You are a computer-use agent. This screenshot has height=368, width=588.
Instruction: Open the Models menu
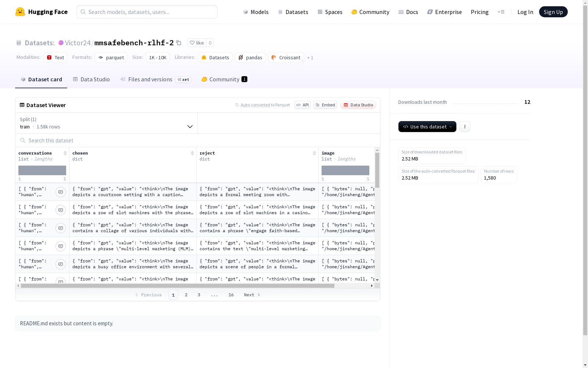(256, 12)
